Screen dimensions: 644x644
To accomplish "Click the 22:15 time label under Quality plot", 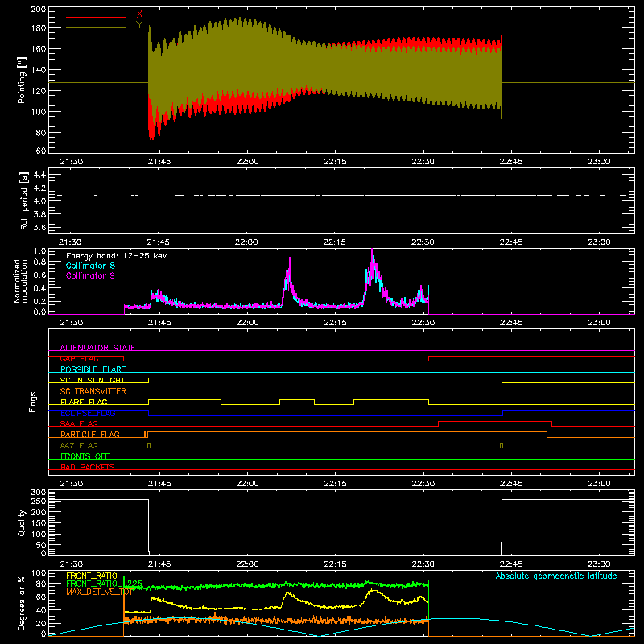I will pos(335,564).
